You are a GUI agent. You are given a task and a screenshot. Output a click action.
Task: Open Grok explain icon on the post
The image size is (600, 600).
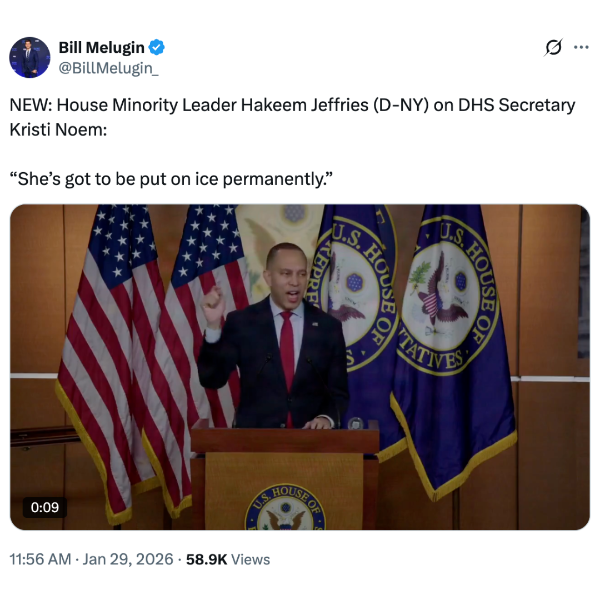click(553, 47)
